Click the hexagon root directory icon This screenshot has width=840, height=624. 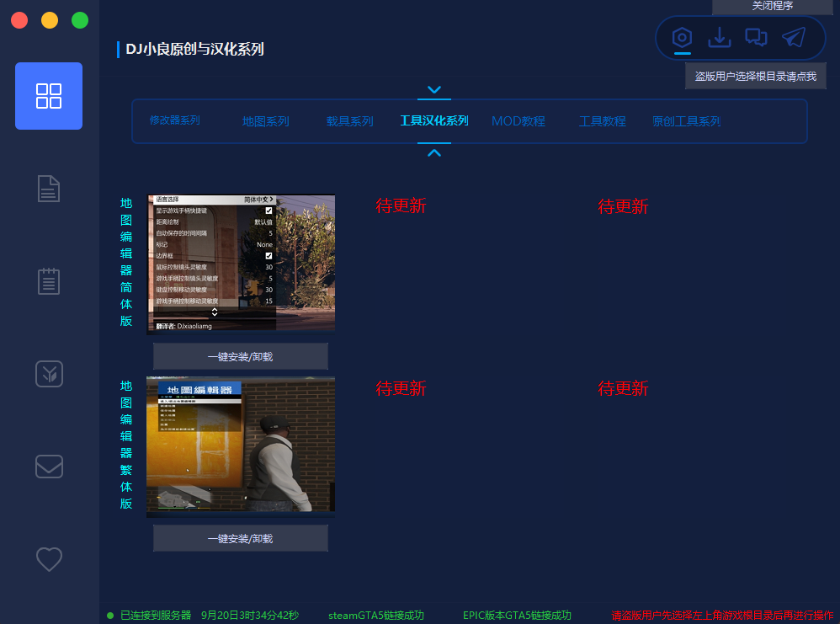click(x=682, y=38)
